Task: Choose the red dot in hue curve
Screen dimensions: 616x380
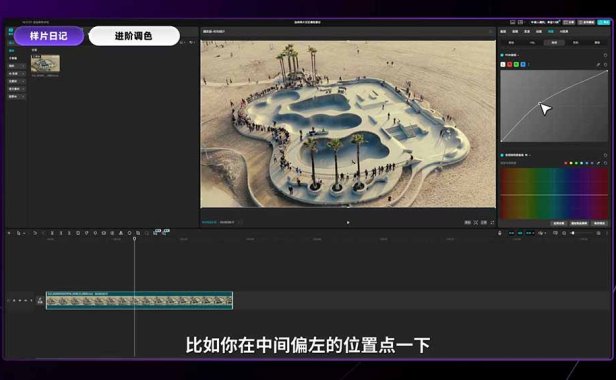Action: point(566,163)
